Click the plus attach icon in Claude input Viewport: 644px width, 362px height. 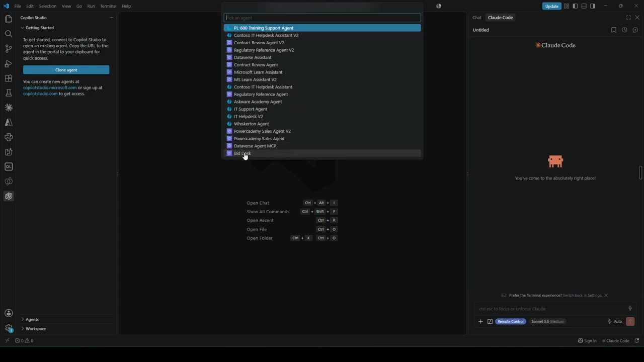tap(480, 321)
